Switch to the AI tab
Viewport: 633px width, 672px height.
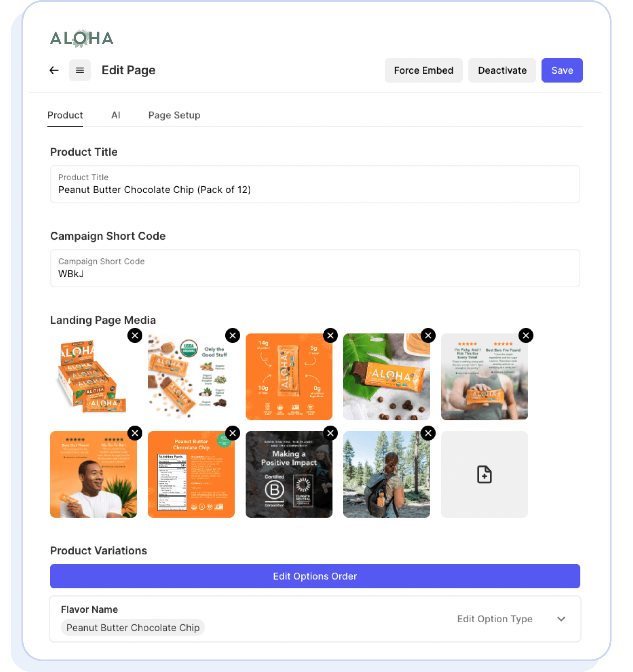tap(116, 115)
